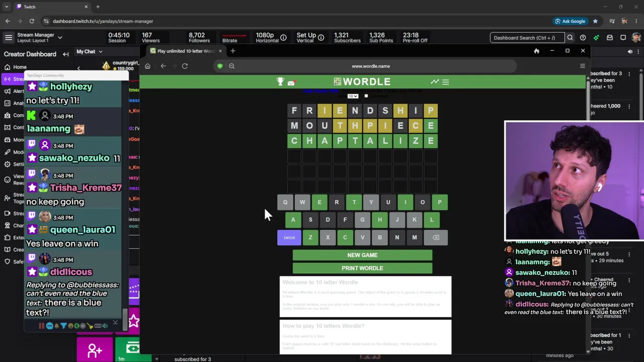Viewport: 644px width, 362px height.
Task: Reload the Wordle page
Action: pos(185,66)
